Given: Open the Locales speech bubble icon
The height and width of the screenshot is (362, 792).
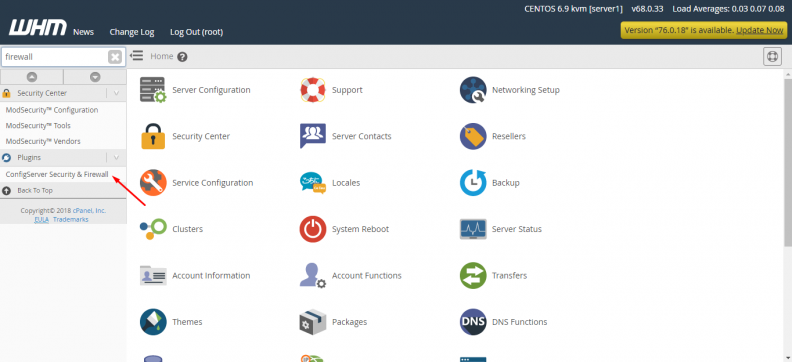Looking at the screenshot, I should 313,183.
